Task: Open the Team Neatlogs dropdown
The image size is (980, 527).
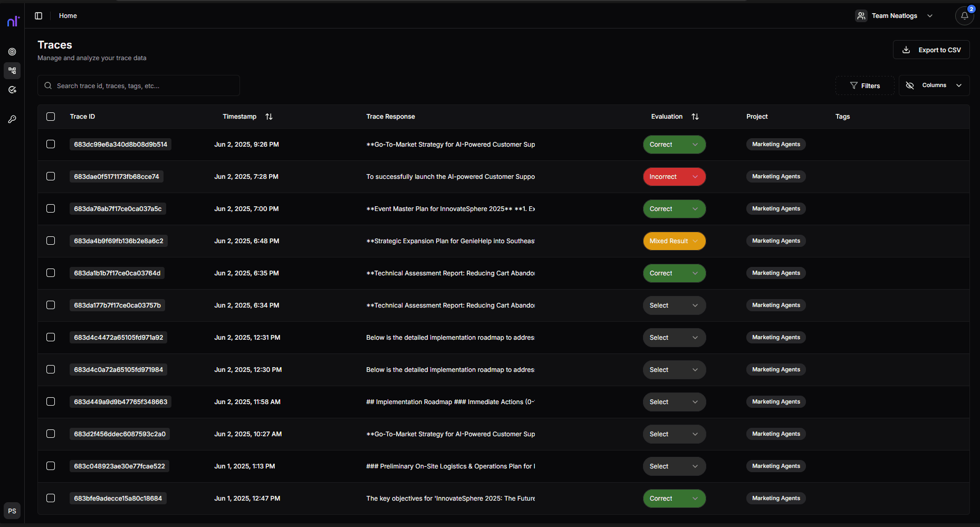Action: tap(895, 15)
